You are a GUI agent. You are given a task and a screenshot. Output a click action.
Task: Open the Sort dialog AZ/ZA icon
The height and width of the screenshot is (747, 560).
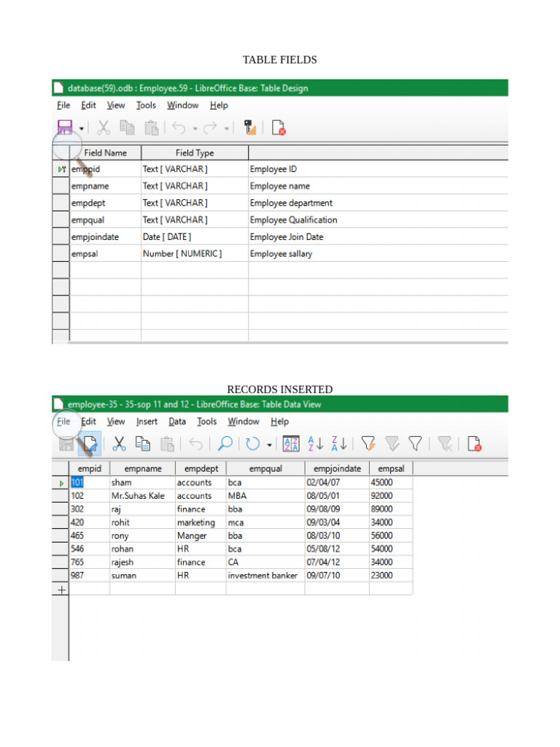tap(291, 444)
